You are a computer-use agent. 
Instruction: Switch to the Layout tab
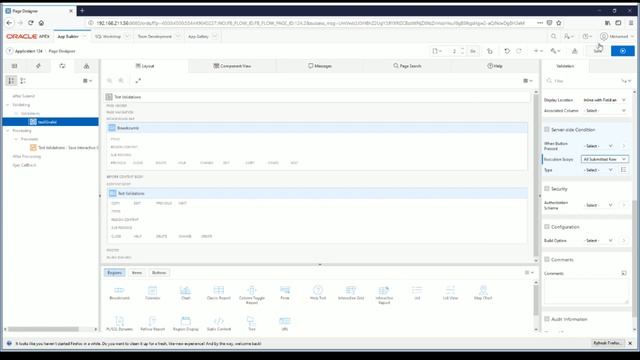[x=145, y=66]
